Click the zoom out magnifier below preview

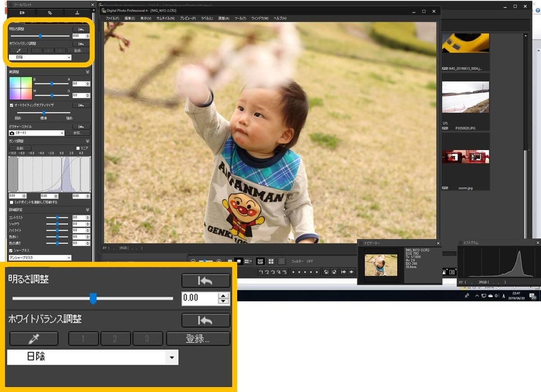click(193, 261)
